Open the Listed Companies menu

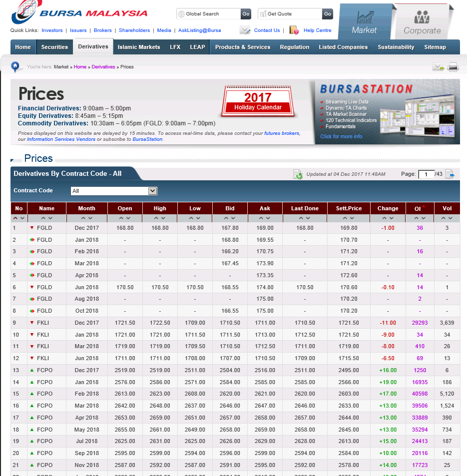tap(343, 47)
